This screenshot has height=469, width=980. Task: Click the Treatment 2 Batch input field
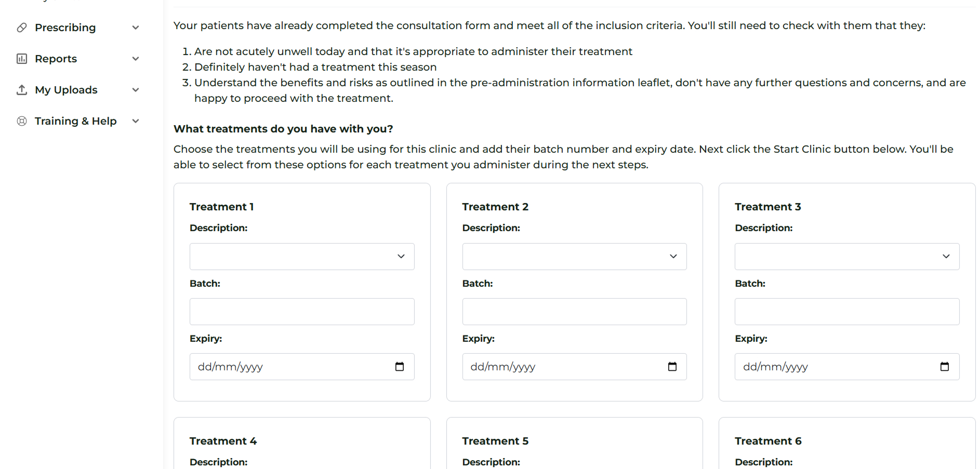click(x=574, y=312)
